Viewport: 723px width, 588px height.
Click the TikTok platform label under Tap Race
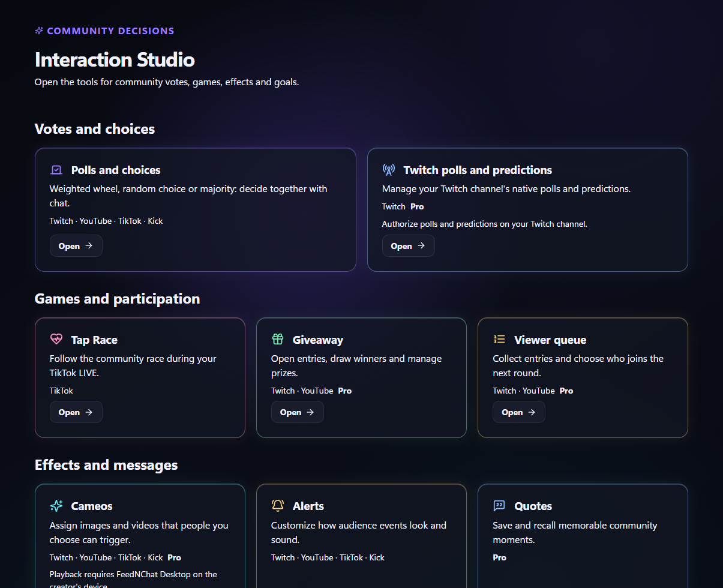61,391
